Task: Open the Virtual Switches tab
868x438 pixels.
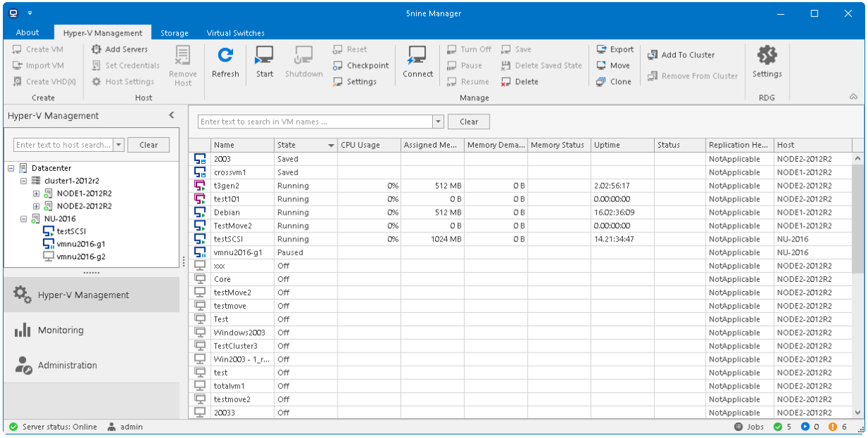Action: pos(235,33)
